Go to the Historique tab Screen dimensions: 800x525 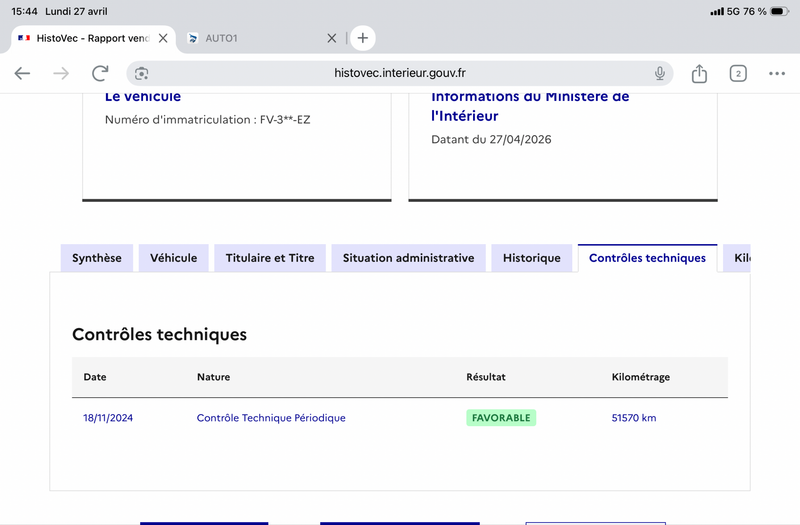click(531, 258)
